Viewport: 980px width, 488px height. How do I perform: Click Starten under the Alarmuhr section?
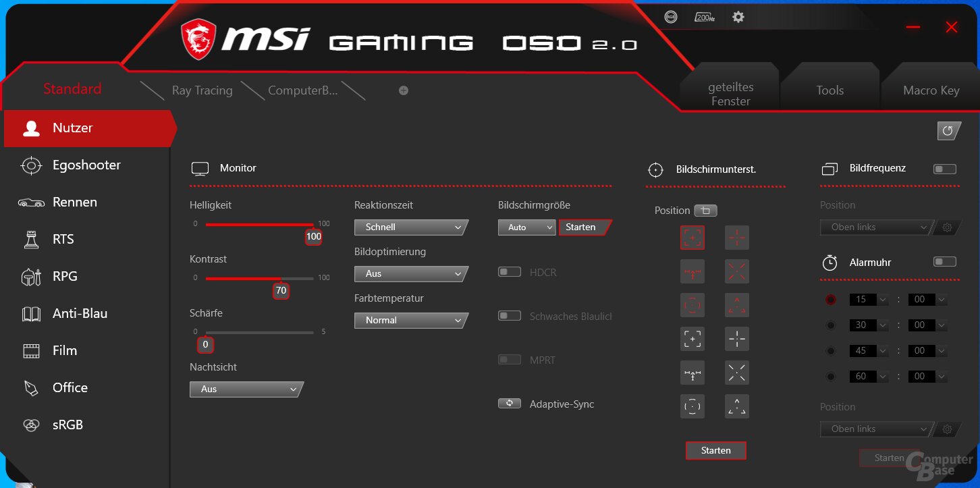pyautogui.click(x=890, y=458)
